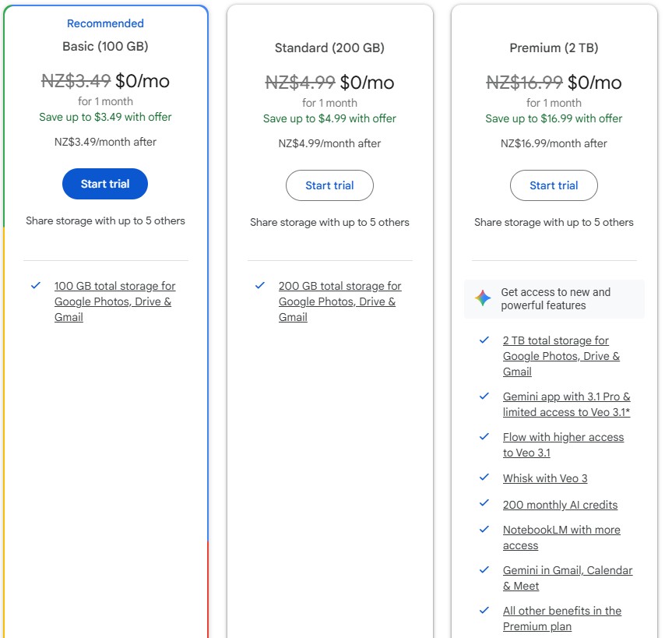Open Gemini app with 3.1 Pro link
This screenshot has height=638, width=672.
tap(566, 404)
